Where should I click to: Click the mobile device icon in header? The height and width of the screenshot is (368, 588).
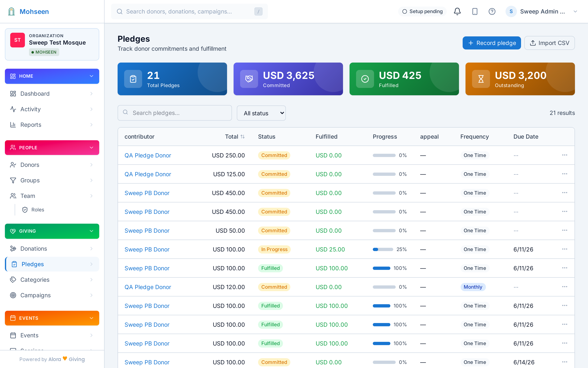474,11
